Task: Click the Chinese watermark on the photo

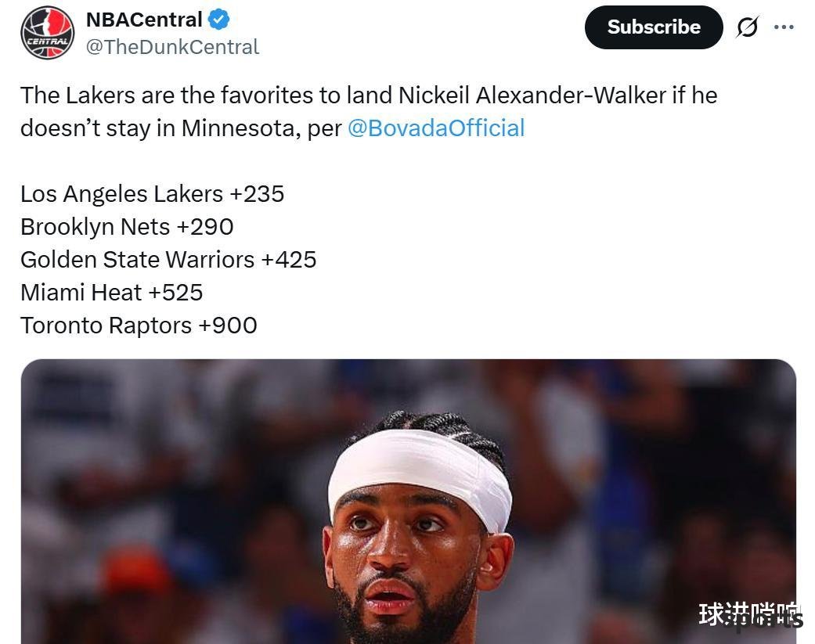Action: (x=750, y=616)
